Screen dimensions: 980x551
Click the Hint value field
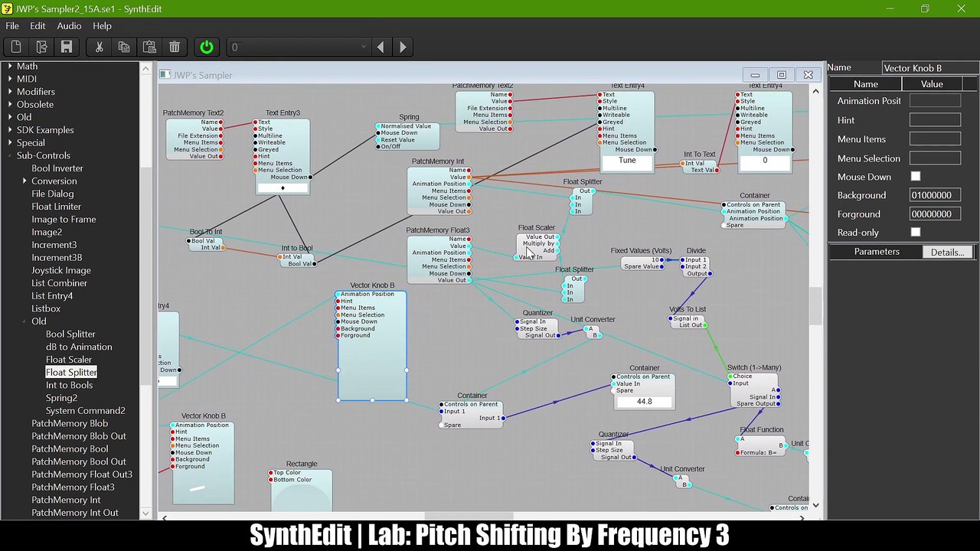[x=935, y=120]
